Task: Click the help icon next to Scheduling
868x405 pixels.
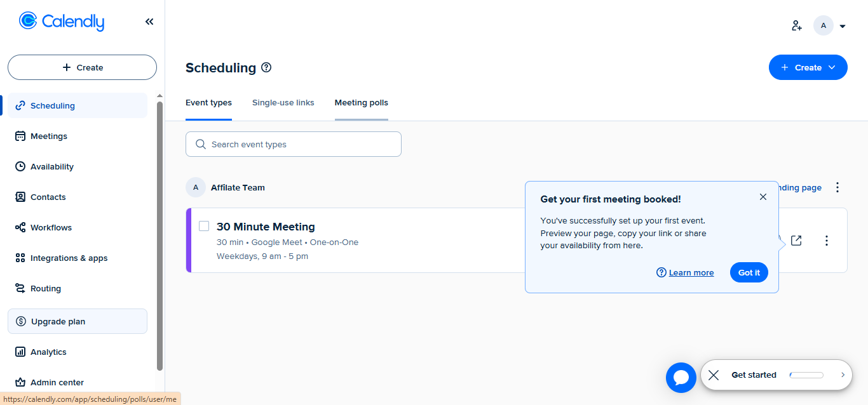Action: click(x=267, y=67)
